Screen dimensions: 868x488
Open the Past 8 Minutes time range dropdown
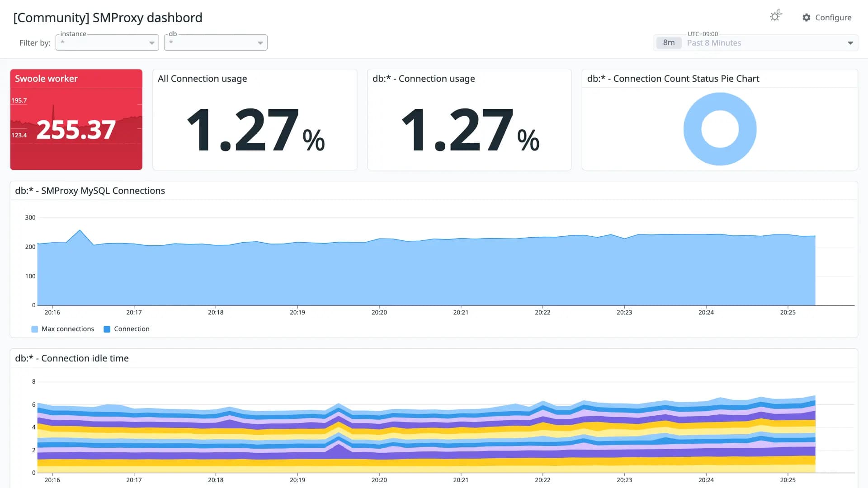coord(756,43)
